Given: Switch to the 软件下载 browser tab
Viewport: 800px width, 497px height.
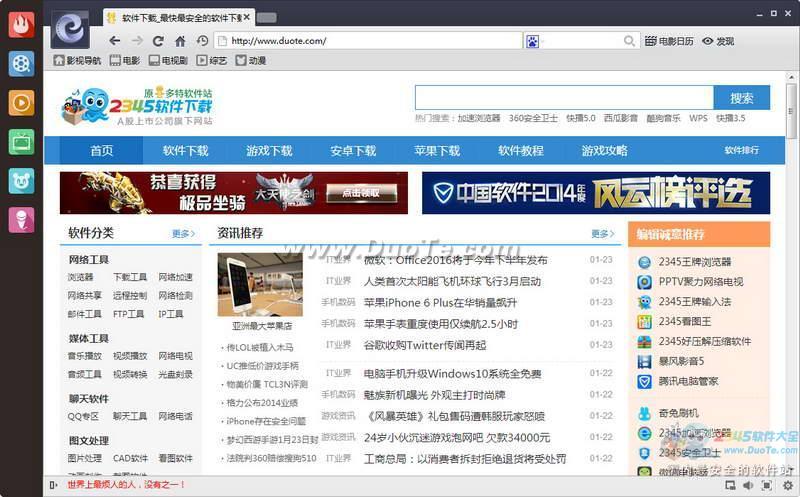Looking at the screenshot, I should point(177,18).
